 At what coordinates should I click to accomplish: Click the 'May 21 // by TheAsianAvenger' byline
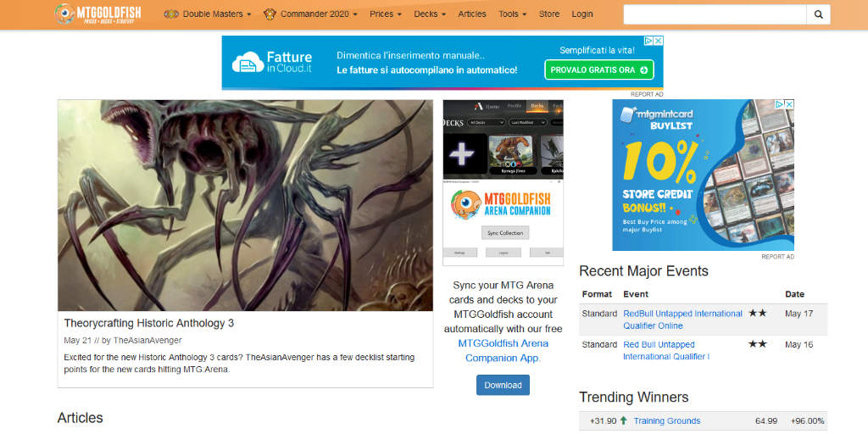pyautogui.click(x=123, y=340)
